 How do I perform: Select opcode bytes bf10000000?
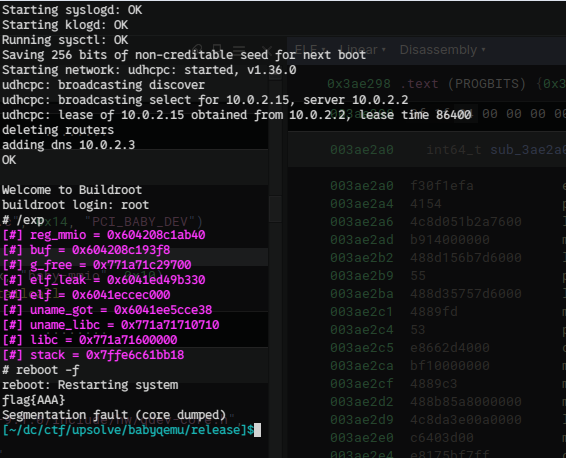point(450,366)
